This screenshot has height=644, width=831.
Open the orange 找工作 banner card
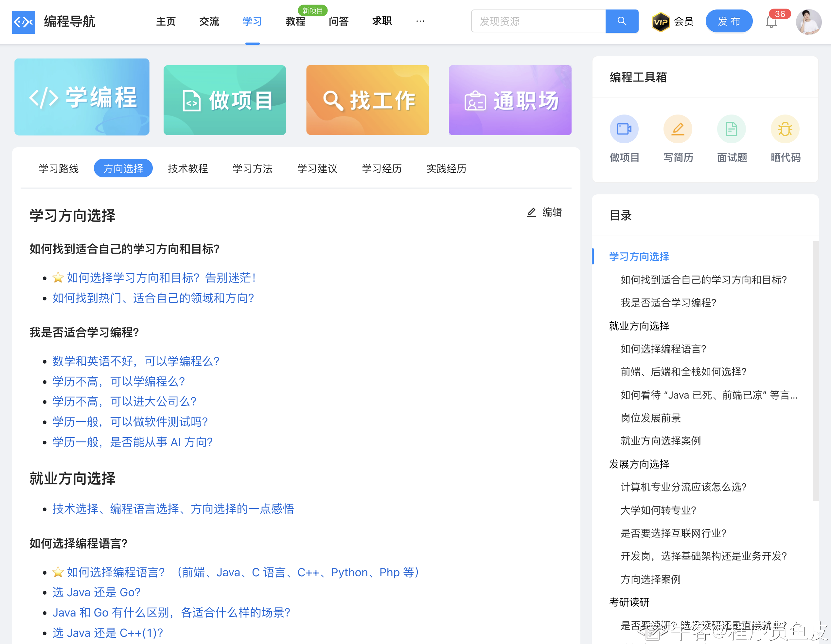[x=367, y=100]
